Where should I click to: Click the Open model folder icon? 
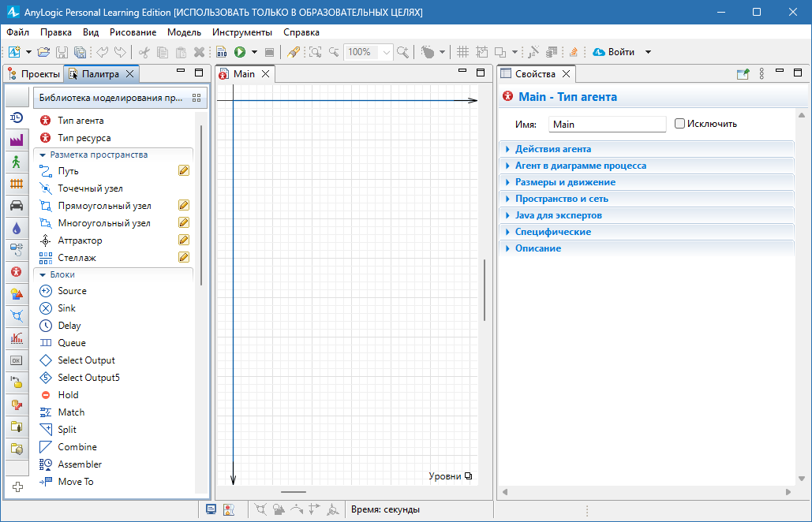point(44,52)
